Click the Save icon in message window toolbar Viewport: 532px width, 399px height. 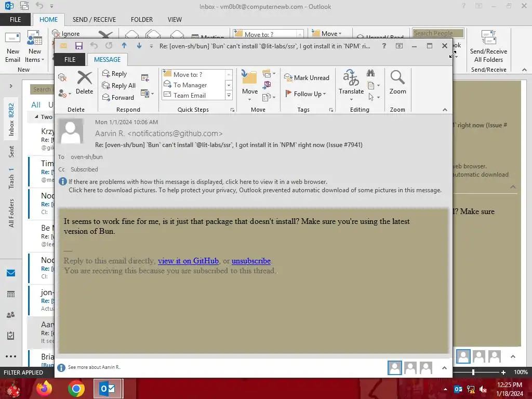coord(79,46)
